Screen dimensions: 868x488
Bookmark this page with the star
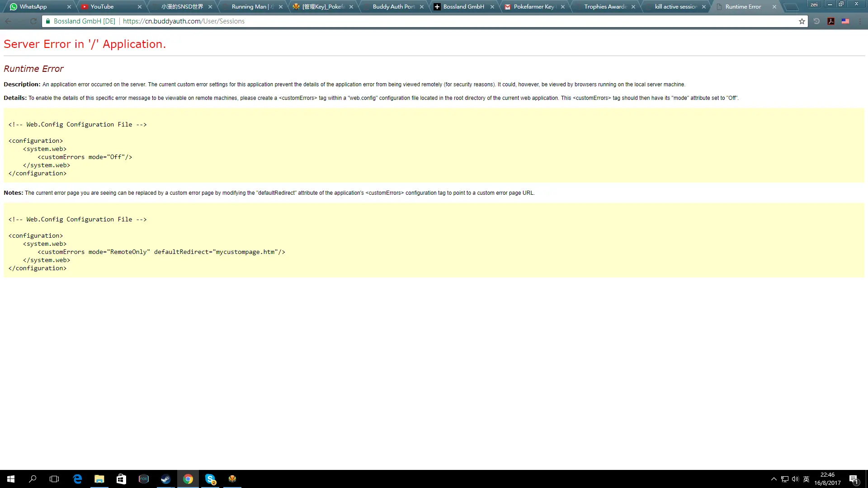(802, 21)
